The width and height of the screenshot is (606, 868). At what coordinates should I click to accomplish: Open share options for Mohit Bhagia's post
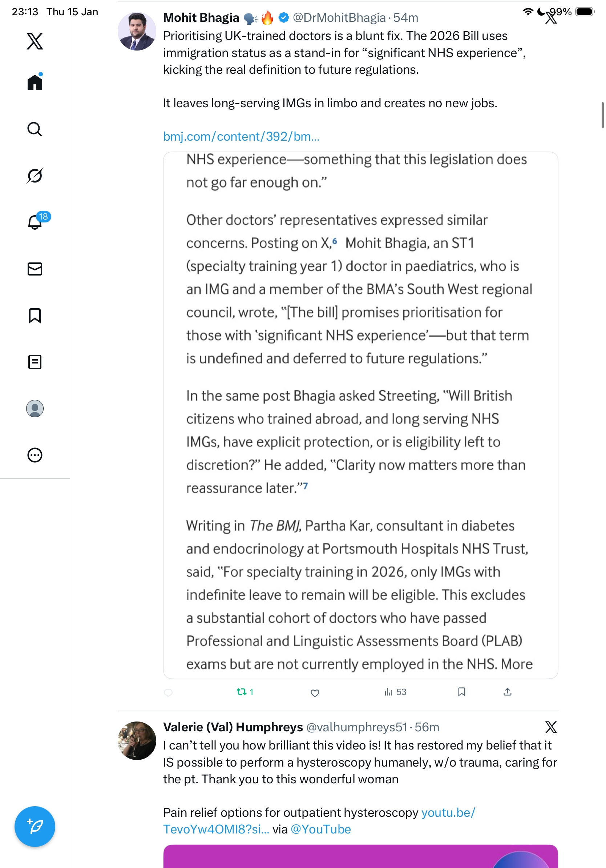[x=508, y=692]
